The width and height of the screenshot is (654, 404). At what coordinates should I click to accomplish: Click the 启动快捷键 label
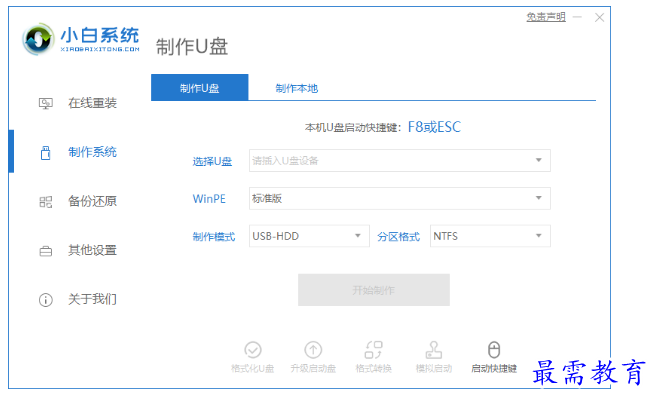(494, 369)
